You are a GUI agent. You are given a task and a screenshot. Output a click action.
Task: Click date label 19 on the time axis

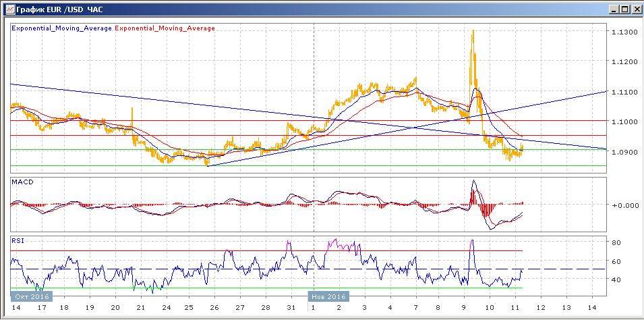(90, 308)
